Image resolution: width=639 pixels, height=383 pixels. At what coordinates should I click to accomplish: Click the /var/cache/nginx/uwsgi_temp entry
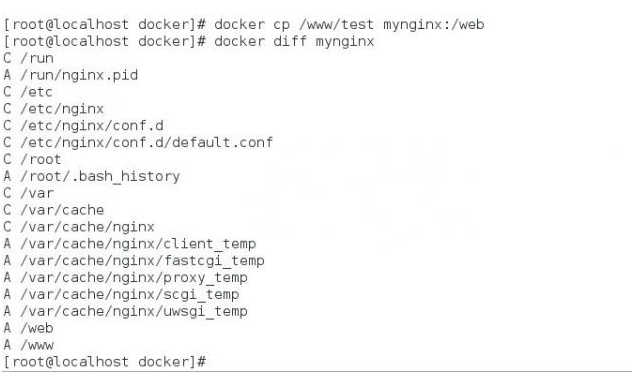click(x=126, y=311)
